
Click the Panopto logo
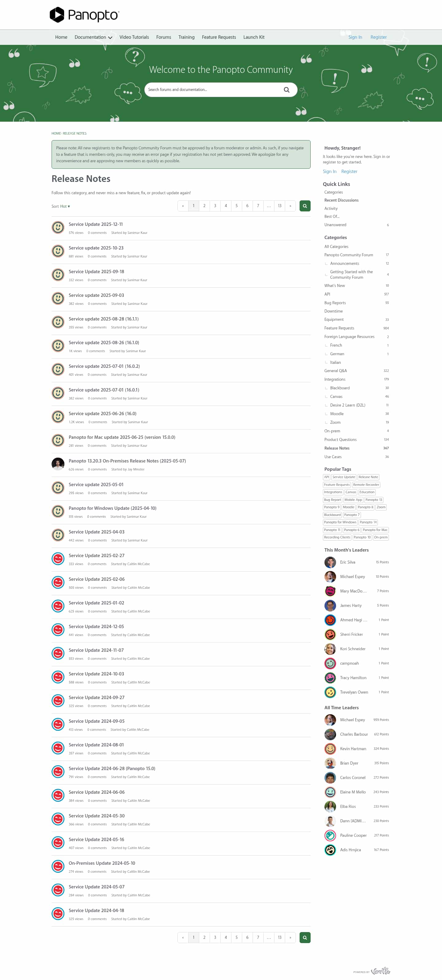tap(84, 15)
